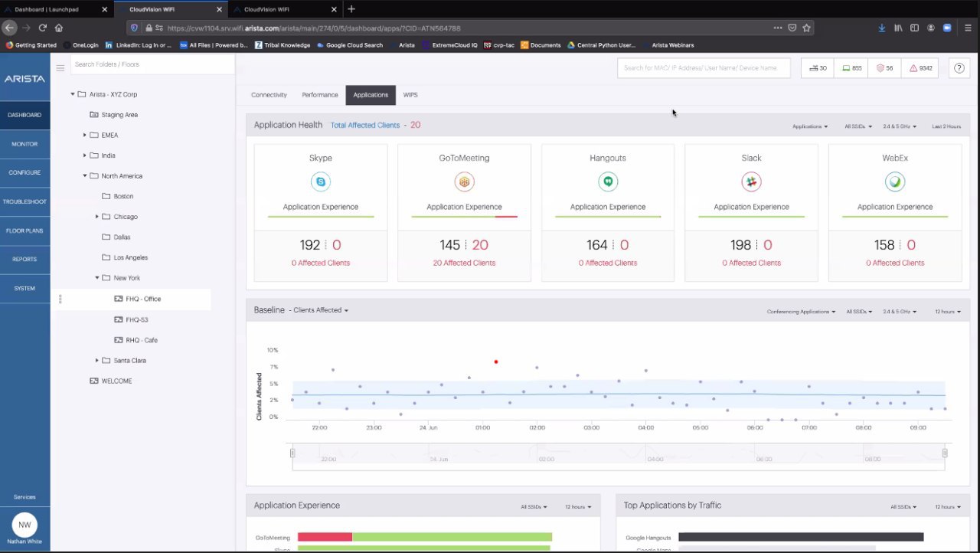Open the help question mark icon
Image resolution: width=980 pixels, height=553 pixels.
click(959, 68)
